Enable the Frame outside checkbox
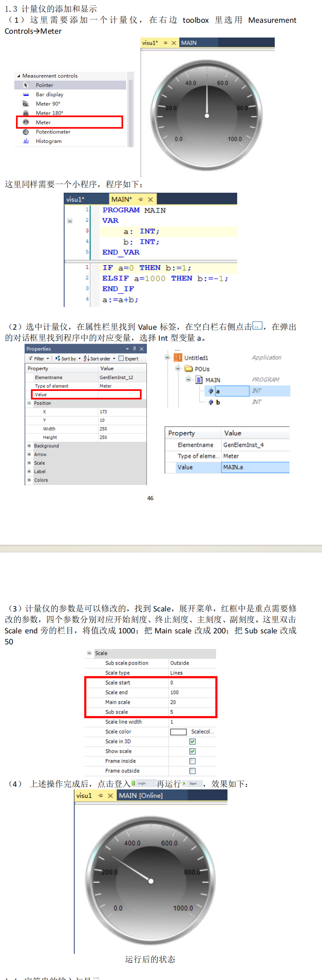The width and height of the screenshot is (322, 980). pos(192,771)
